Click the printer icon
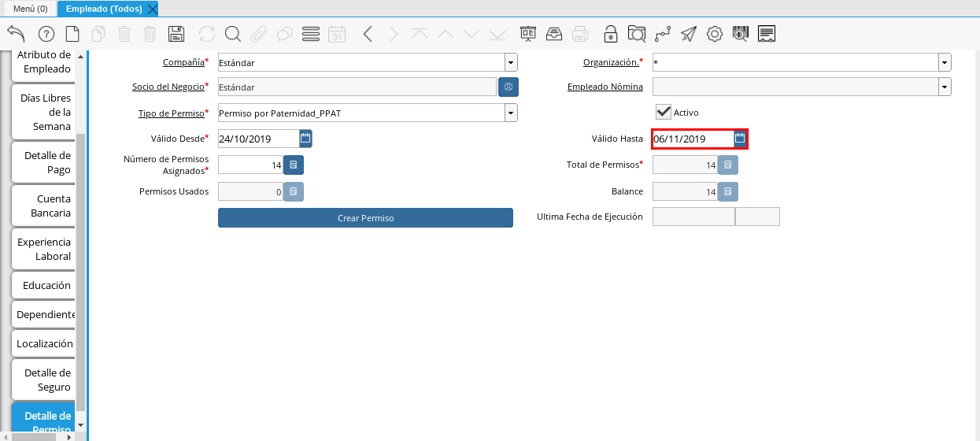980x441 pixels. point(580,34)
